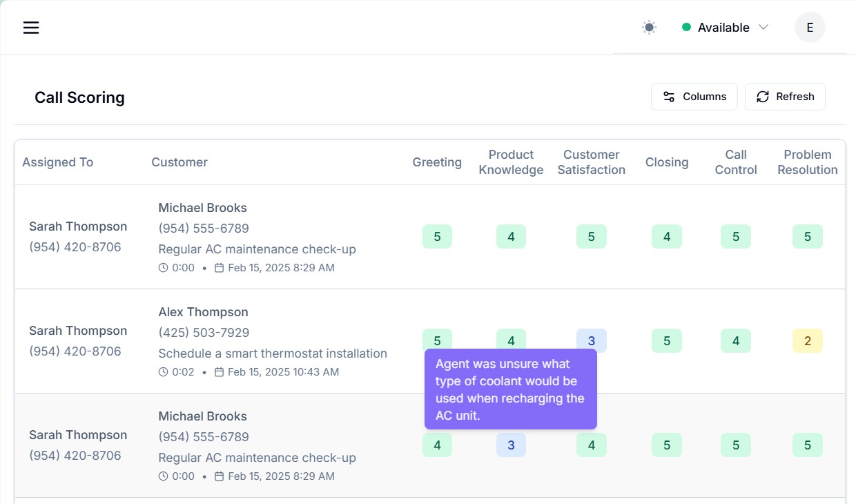Click the Problem Resolution column header

807,162
